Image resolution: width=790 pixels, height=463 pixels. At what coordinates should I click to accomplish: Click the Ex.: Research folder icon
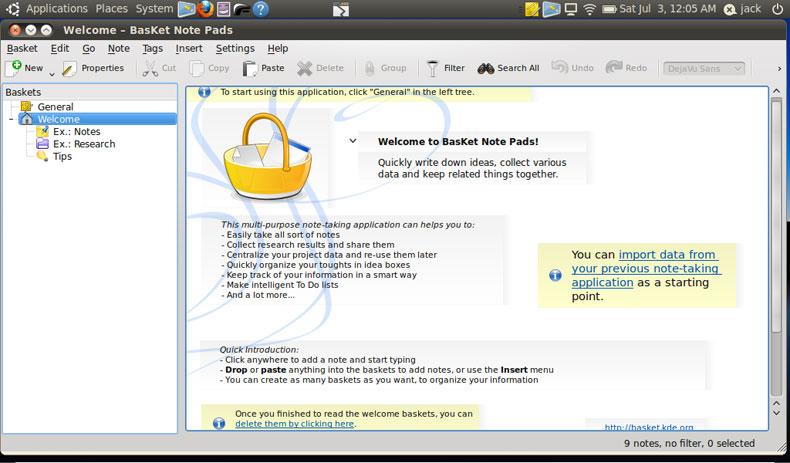pyautogui.click(x=43, y=144)
